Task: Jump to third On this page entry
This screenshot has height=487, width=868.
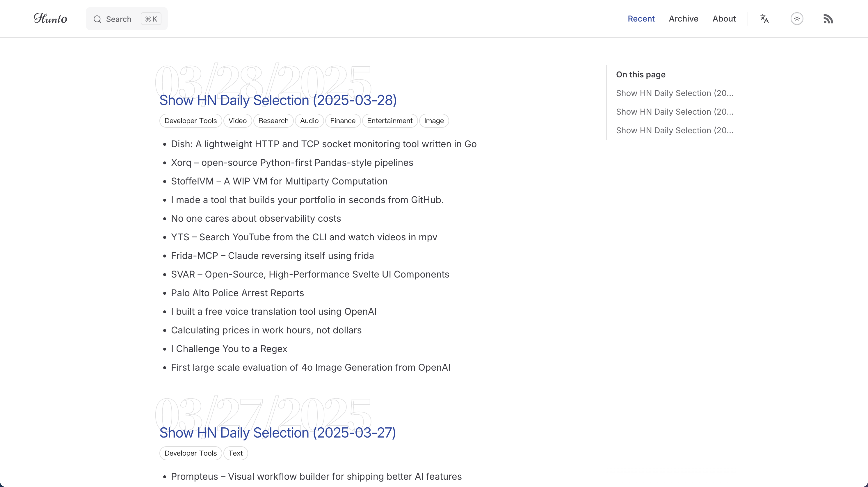Action: click(675, 130)
